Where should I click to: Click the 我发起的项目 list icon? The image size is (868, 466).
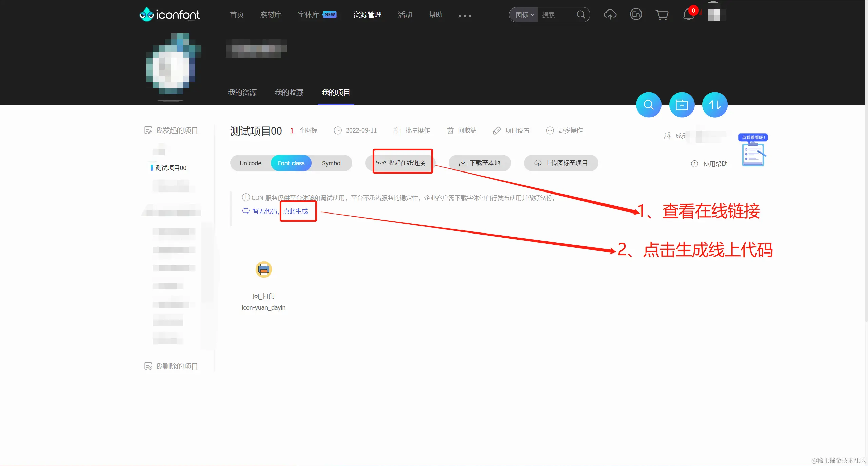pyautogui.click(x=148, y=130)
